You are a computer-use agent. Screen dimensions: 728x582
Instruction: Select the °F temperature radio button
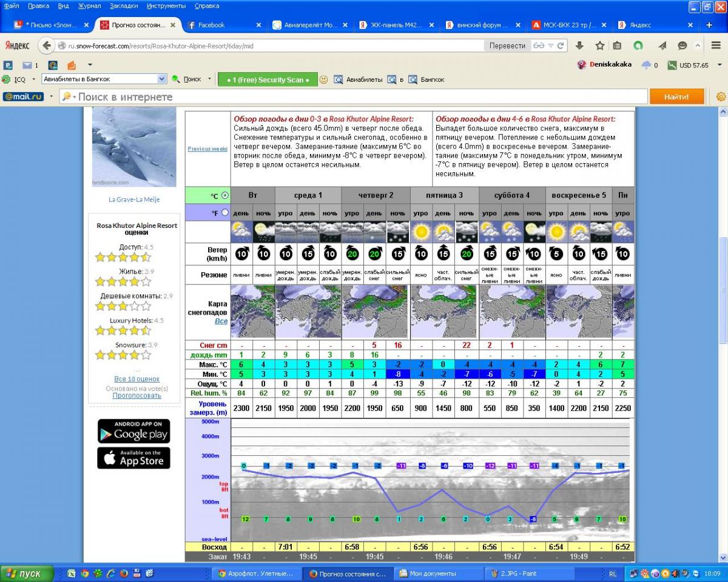[x=225, y=212]
